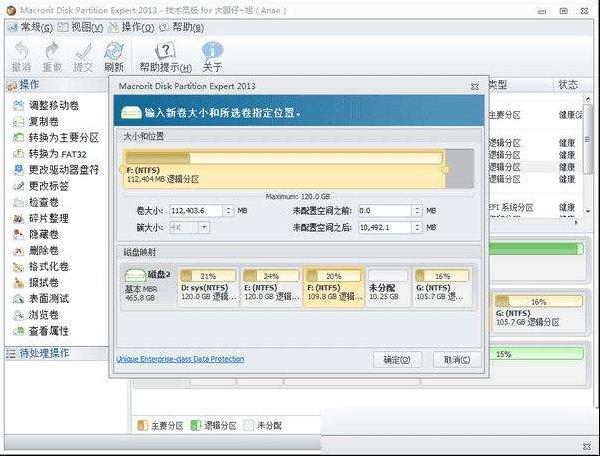Open the View (视图) menu
Viewport: 600px width, 456px height.
[80, 27]
